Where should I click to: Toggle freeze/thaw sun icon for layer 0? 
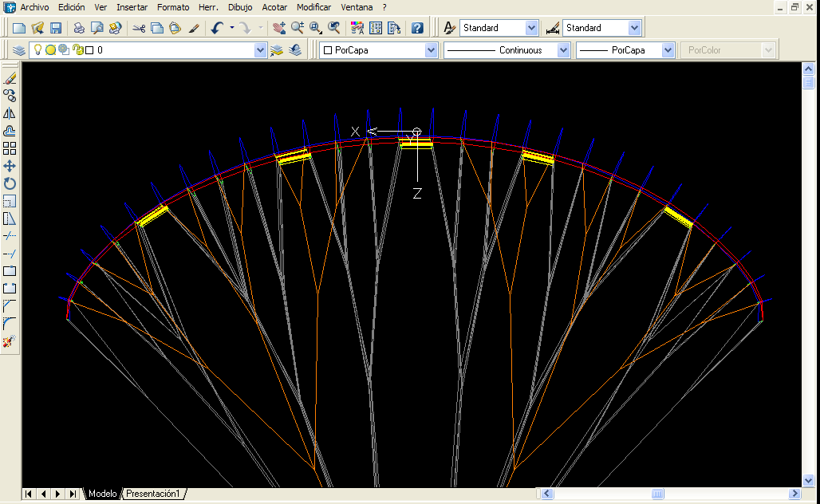tap(51, 50)
